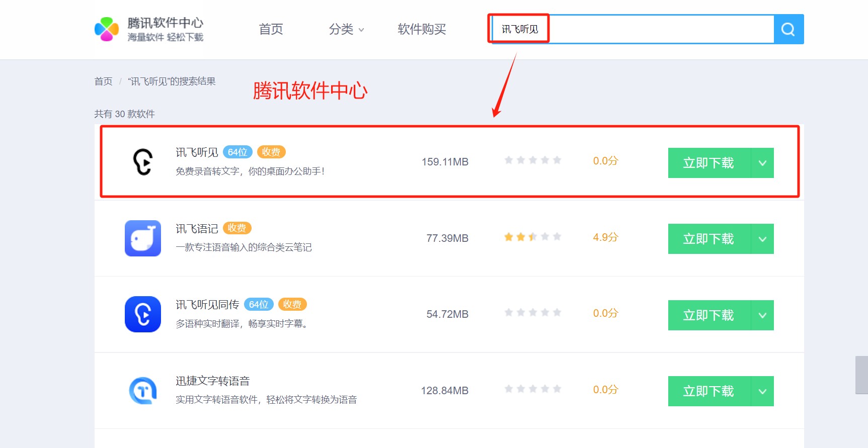Click the 0.0分 score for 讯飞听见
Screen dimensions: 868x448
coord(605,161)
